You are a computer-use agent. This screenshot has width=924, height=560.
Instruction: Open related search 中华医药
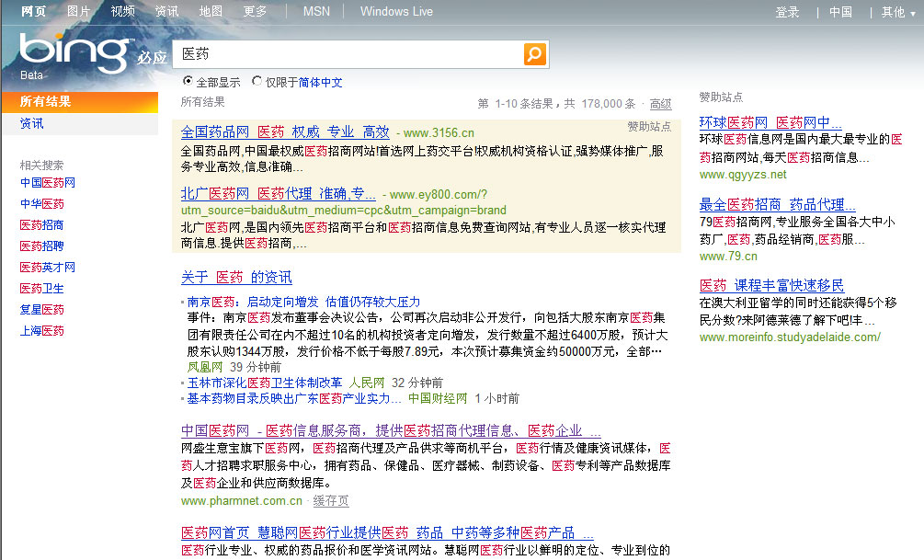(42, 204)
